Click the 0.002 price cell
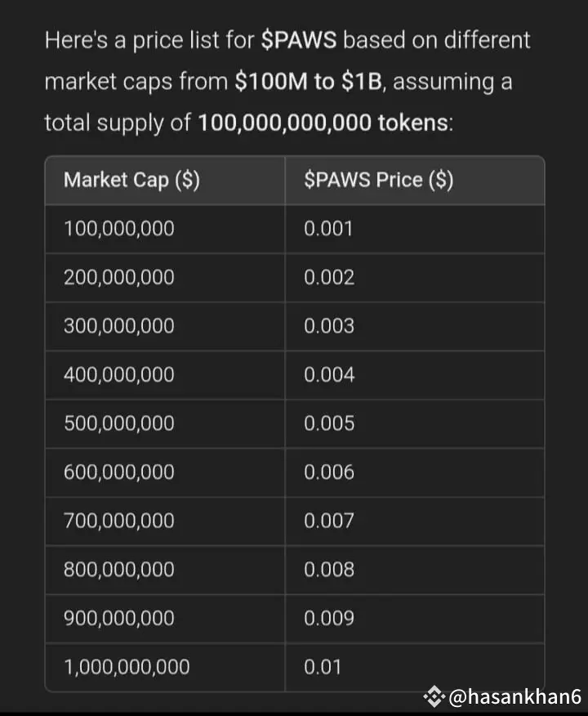The width and height of the screenshot is (588, 716). (329, 277)
